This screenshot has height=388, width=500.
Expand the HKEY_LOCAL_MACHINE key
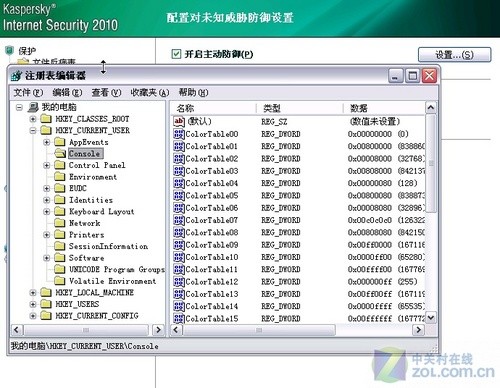coord(33,293)
